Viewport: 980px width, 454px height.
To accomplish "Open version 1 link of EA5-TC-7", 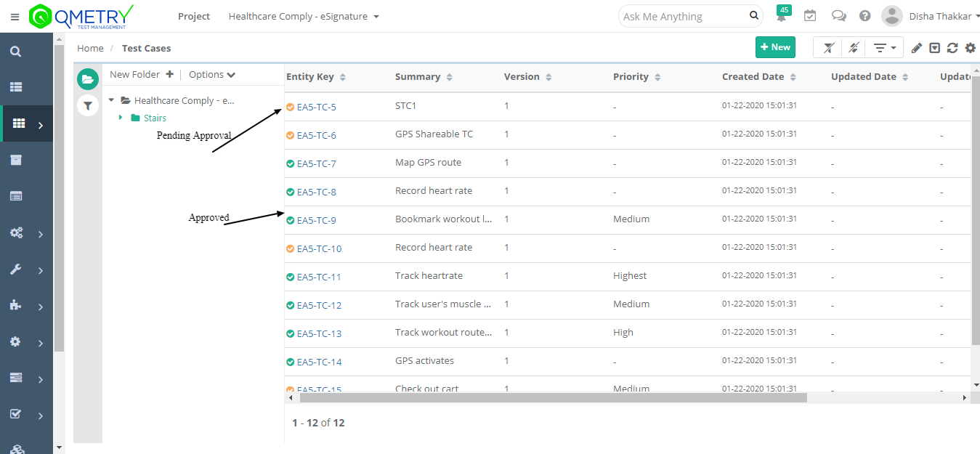I will [506, 162].
